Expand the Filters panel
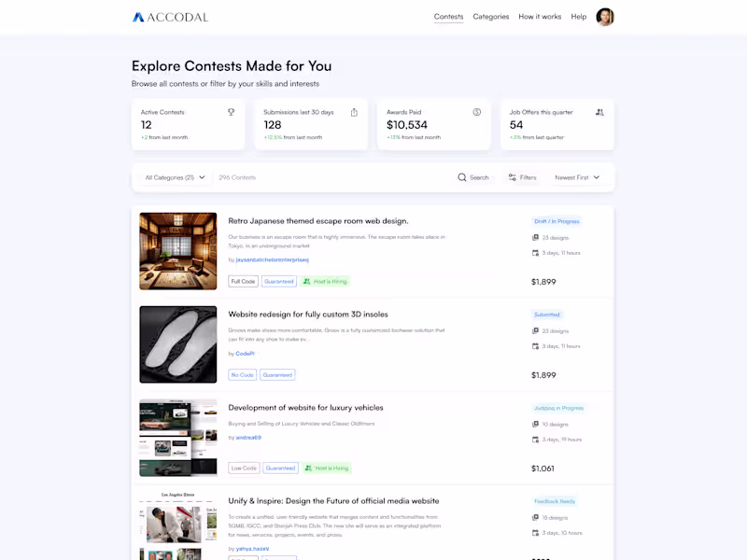Screen dimensions: 747x560 (523, 176)
